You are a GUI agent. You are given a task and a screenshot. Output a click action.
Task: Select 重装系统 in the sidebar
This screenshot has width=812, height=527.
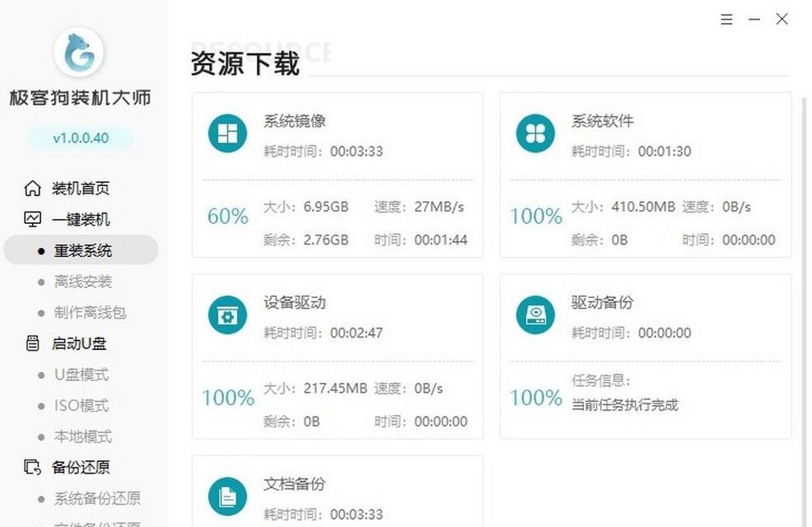(x=82, y=251)
